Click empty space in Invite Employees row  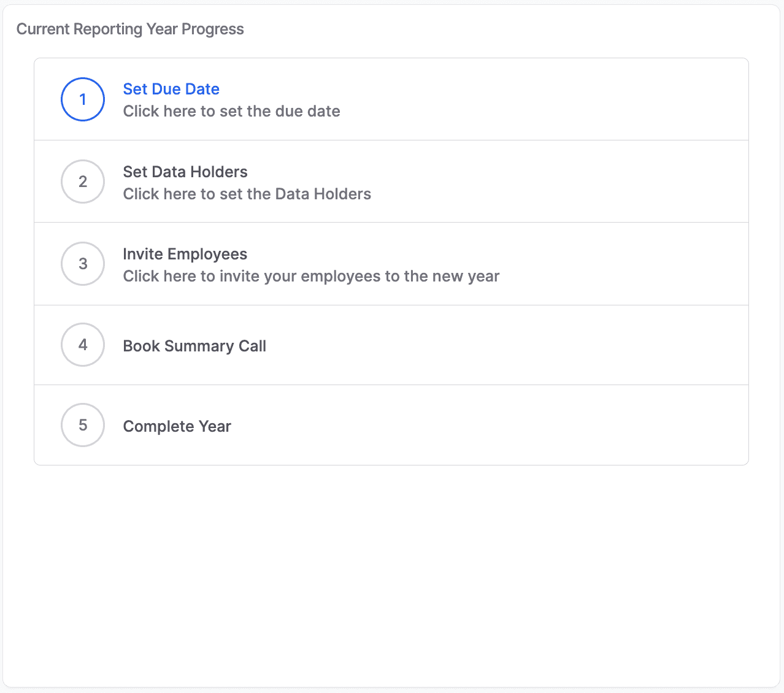pyautogui.click(x=613, y=264)
